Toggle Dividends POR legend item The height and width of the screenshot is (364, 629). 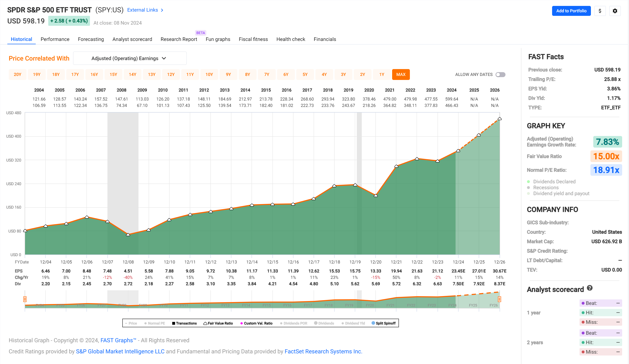pyautogui.click(x=293, y=323)
